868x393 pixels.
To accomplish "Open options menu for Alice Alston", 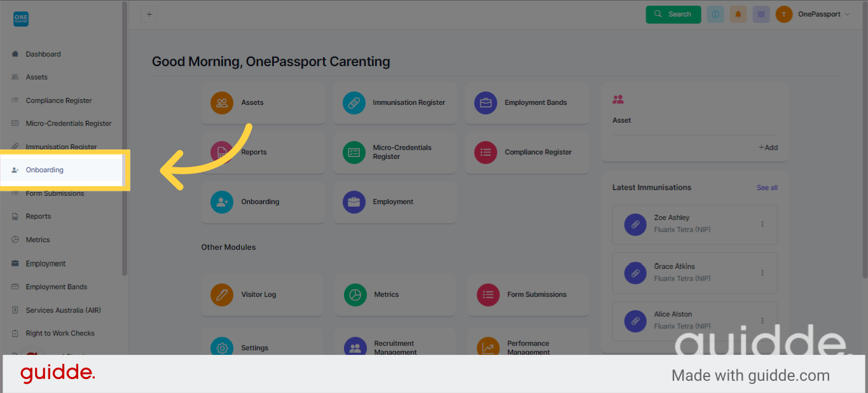I will point(762,321).
